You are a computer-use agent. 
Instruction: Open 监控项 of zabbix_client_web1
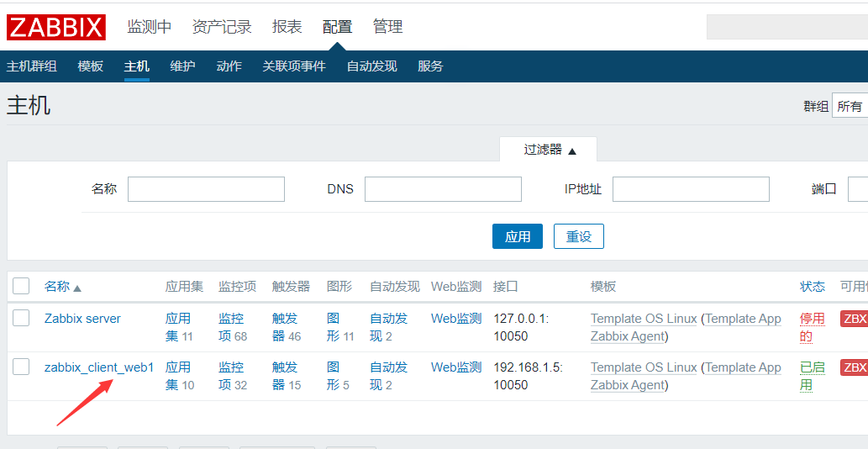click(233, 376)
